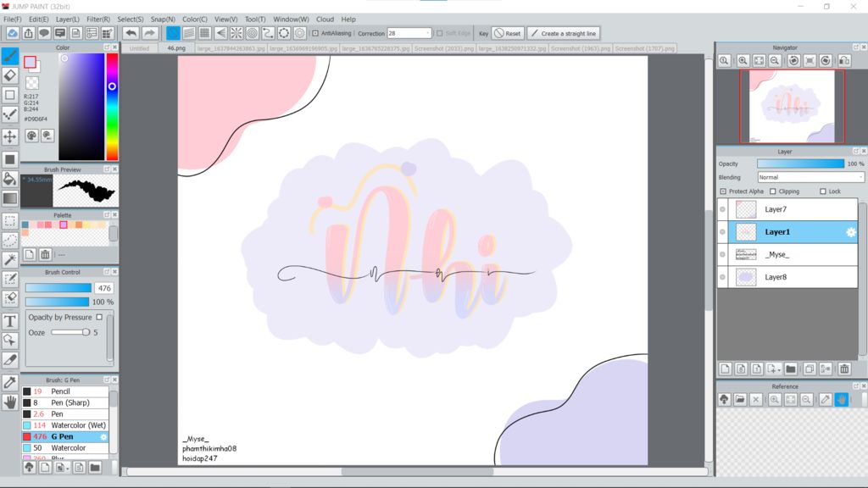868x488 pixels.
Task: Click the Reset button
Action: [x=507, y=33]
